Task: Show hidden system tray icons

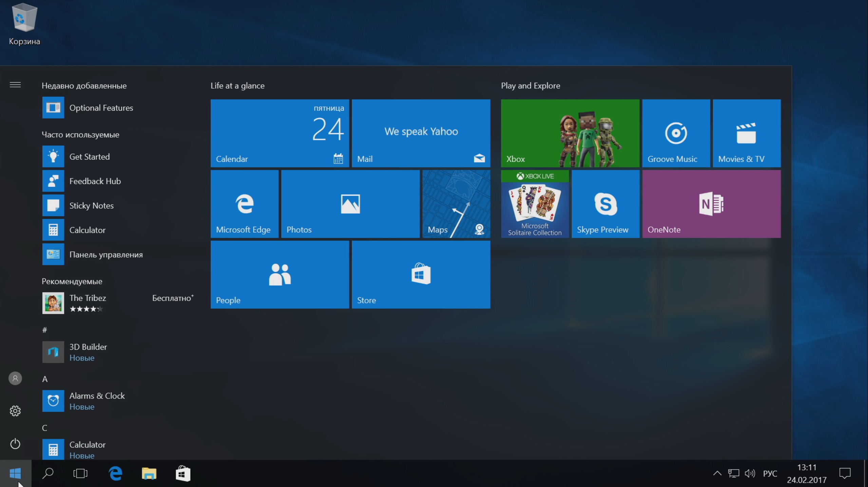Action: pyautogui.click(x=717, y=473)
